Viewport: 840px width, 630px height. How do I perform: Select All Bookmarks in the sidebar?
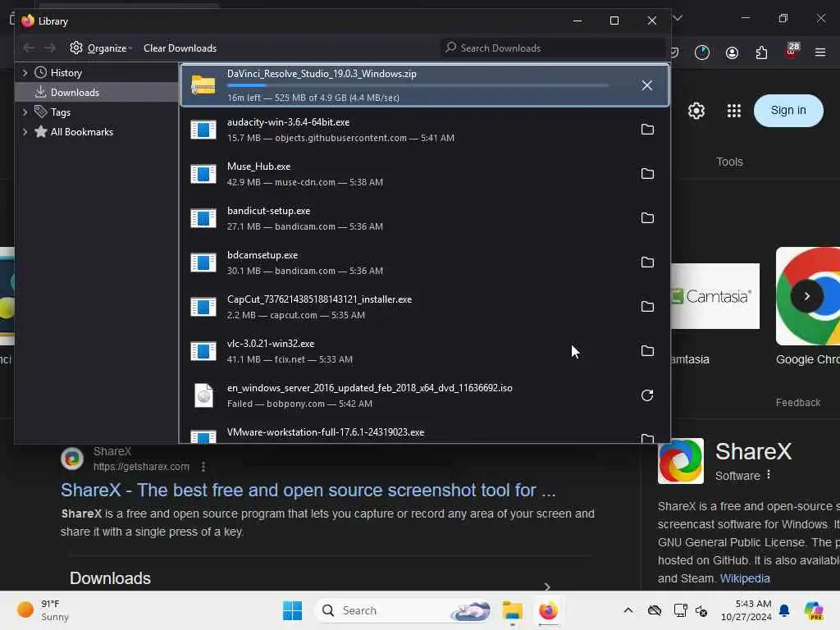click(81, 132)
